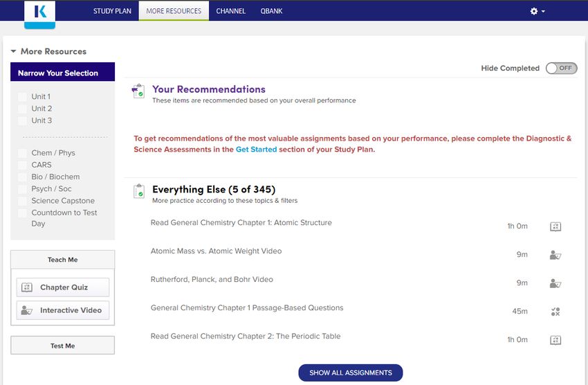Screen dimensions: 588x385
Task: Click the video icon for Atomic Mass vs. Atomic Weight
Action: pos(555,255)
